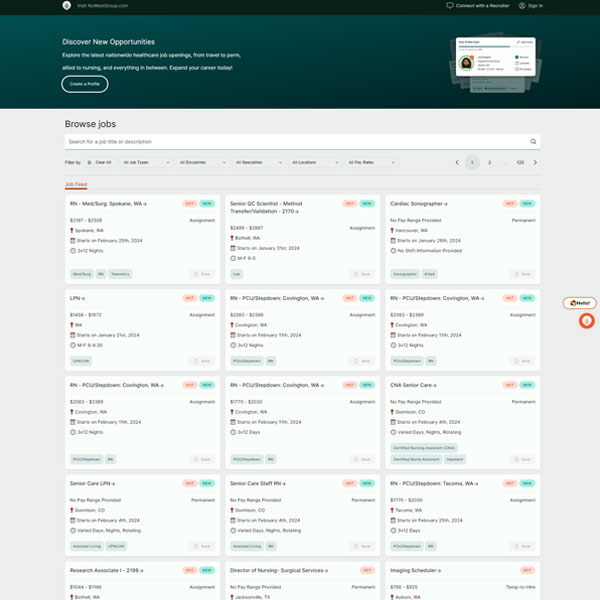Click location pin icon beside Vancouver, WA
This screenshot has width=600, height=600.
point(392,231)
